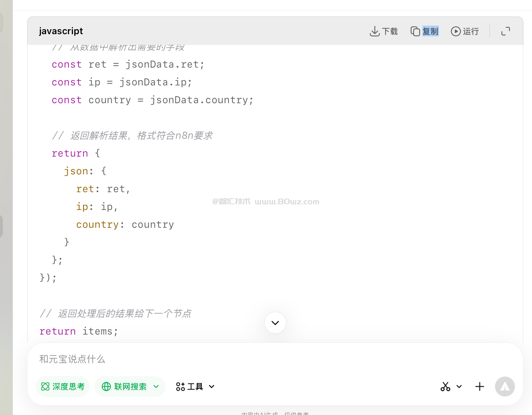Click the 下载 text label
This screenshot has width=532, height=415.
[390, 31]
